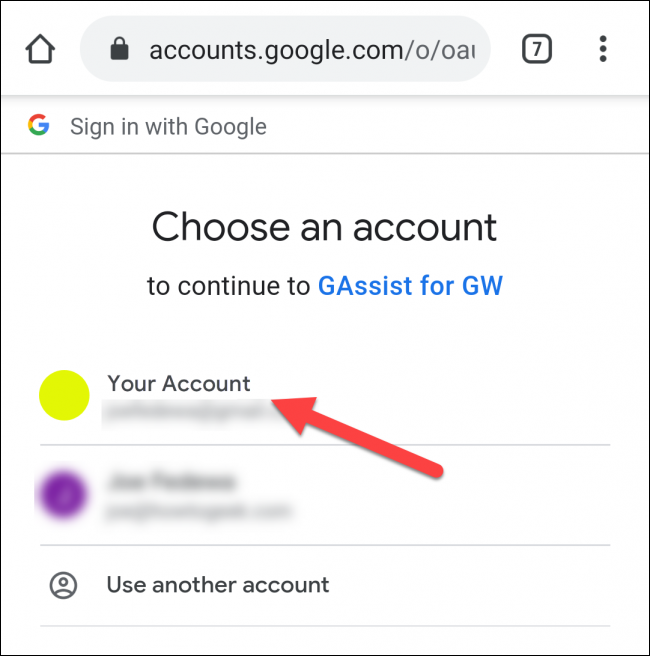
Task: Open the GAssist for GW link
Action: [410, 286]
